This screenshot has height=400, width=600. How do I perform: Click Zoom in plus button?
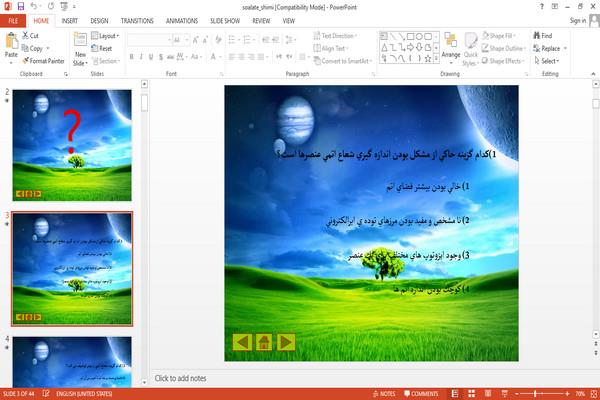tap(567, 394)
